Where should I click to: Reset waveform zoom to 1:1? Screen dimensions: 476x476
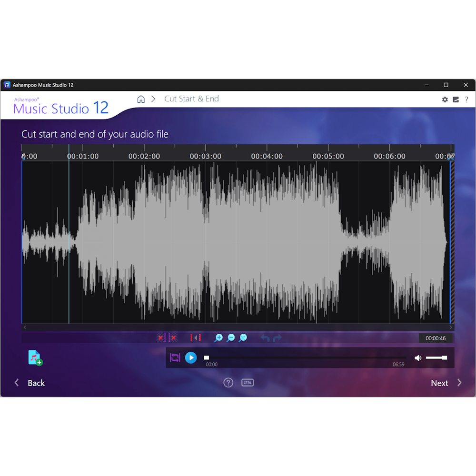click(x=243, y=338)
